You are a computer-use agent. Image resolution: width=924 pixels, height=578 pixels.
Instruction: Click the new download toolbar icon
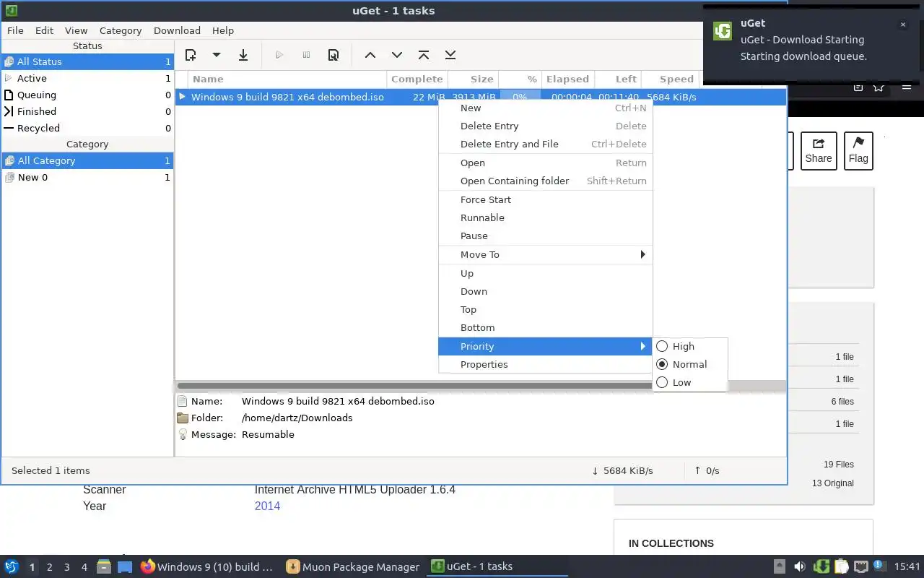click(191, 55)
